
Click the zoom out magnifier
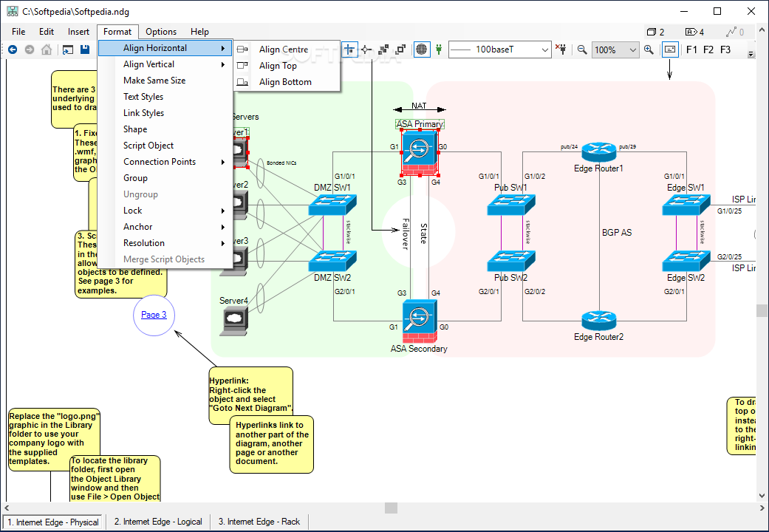(582, 50)
